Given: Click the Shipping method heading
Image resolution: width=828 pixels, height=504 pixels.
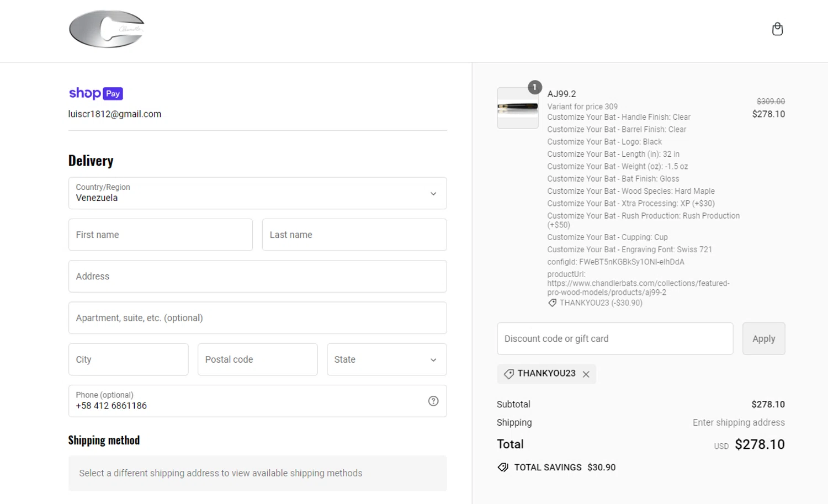Looking at the screenshot, I should [x=104, y=441].
